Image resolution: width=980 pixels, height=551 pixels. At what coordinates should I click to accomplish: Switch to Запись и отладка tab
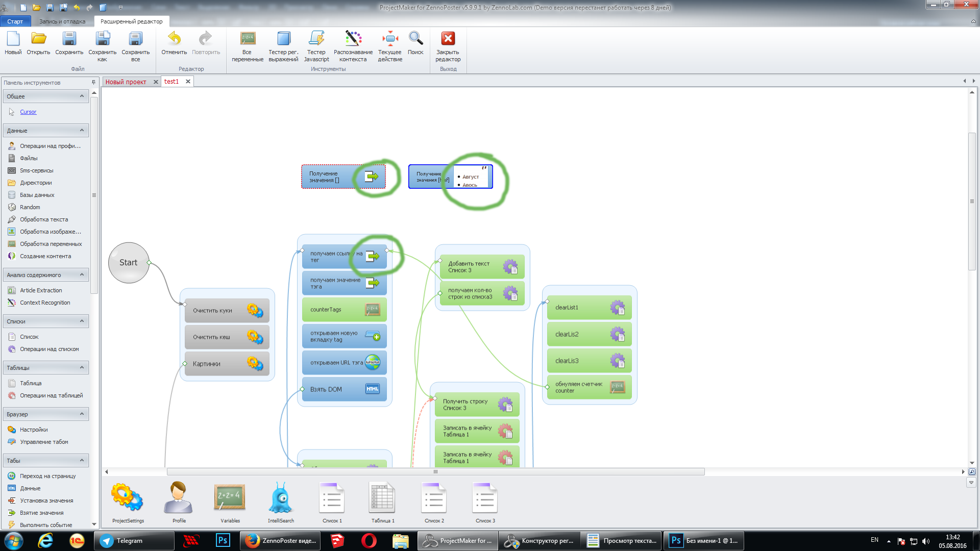pos(62,21)
